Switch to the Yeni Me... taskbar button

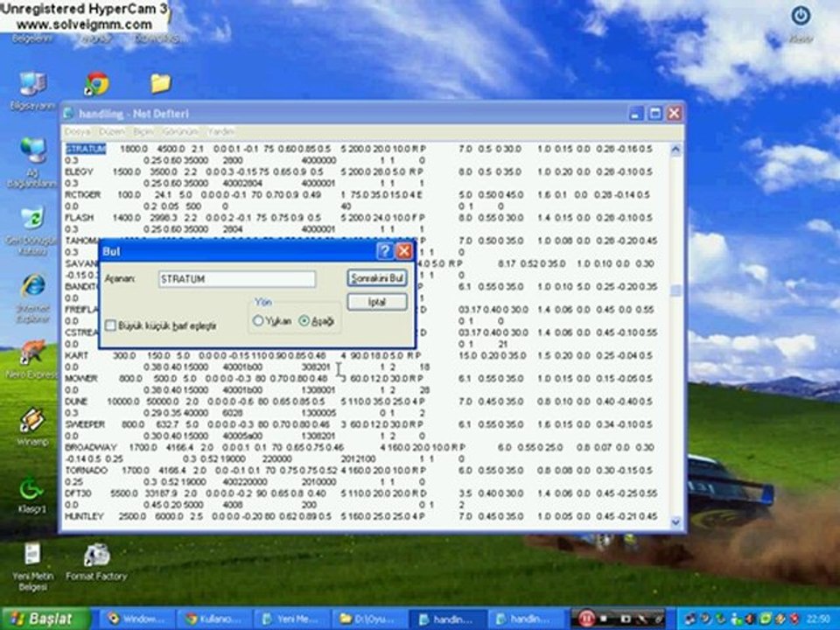[x=292, y=619]
